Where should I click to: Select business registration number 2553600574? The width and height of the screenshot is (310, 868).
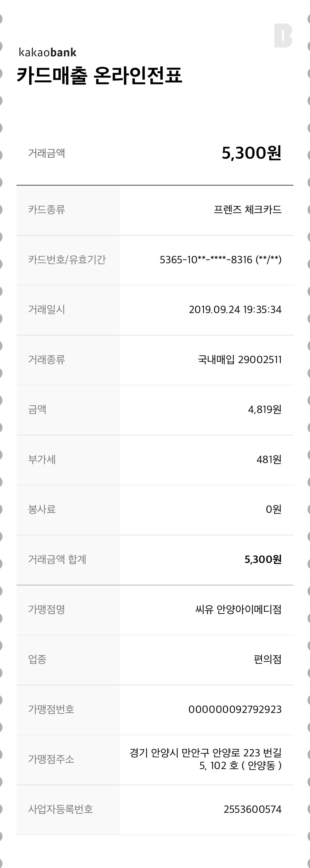[252, 809]
